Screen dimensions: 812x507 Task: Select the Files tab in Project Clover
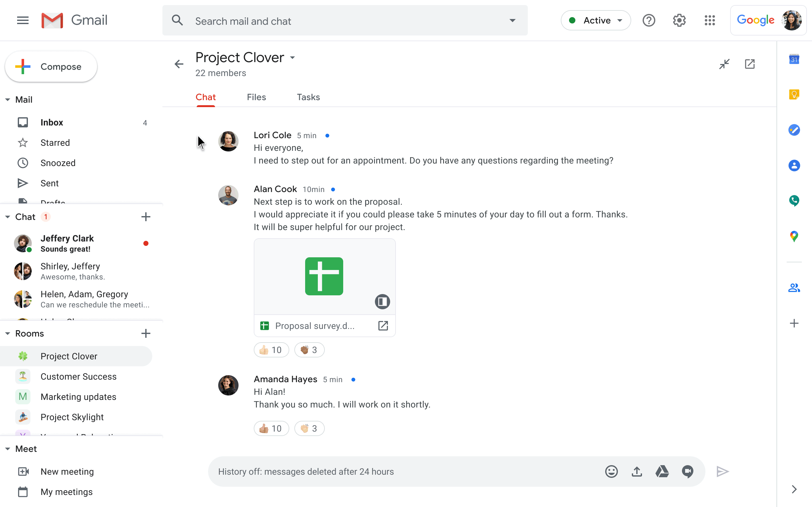click(x=255, y=97)
